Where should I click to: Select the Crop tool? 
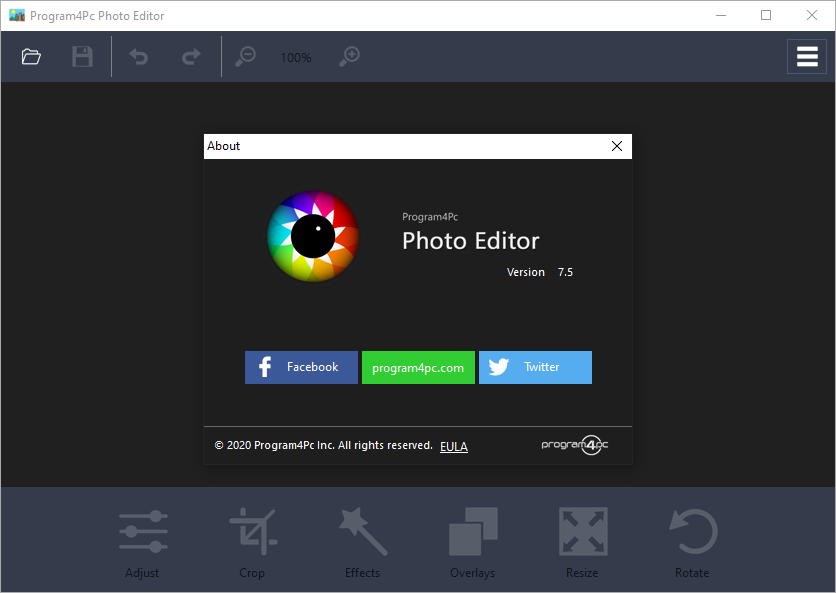pyautogui.click(x=252, y=544)
